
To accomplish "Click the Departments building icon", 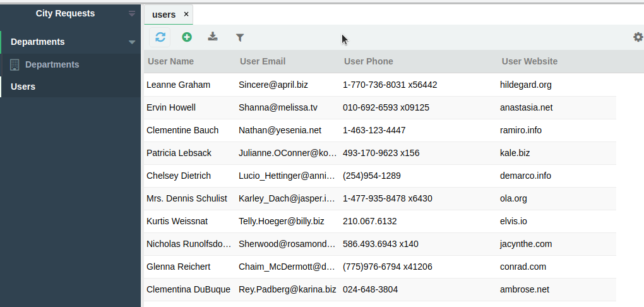I will [15, 64].
